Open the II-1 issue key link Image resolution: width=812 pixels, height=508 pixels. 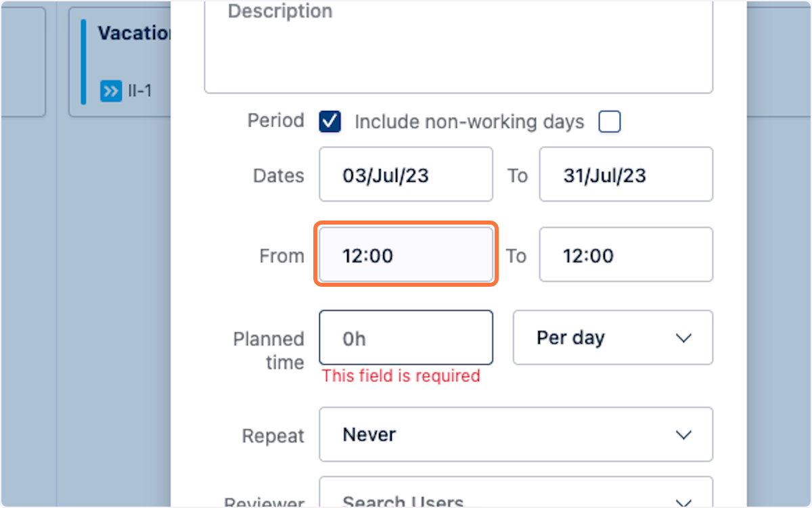click(x=139, y=91)
